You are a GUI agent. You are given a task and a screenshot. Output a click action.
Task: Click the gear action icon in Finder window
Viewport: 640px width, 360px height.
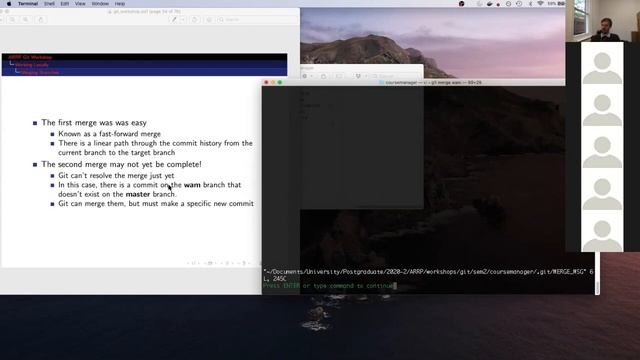[x=304, y=76]
